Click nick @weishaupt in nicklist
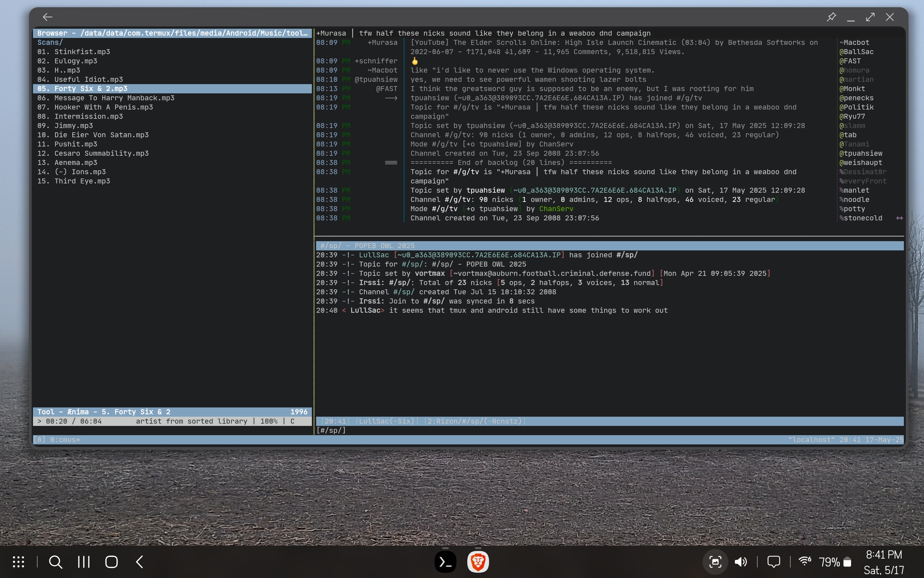The image size is (924, 578). [x=861, y=162]
